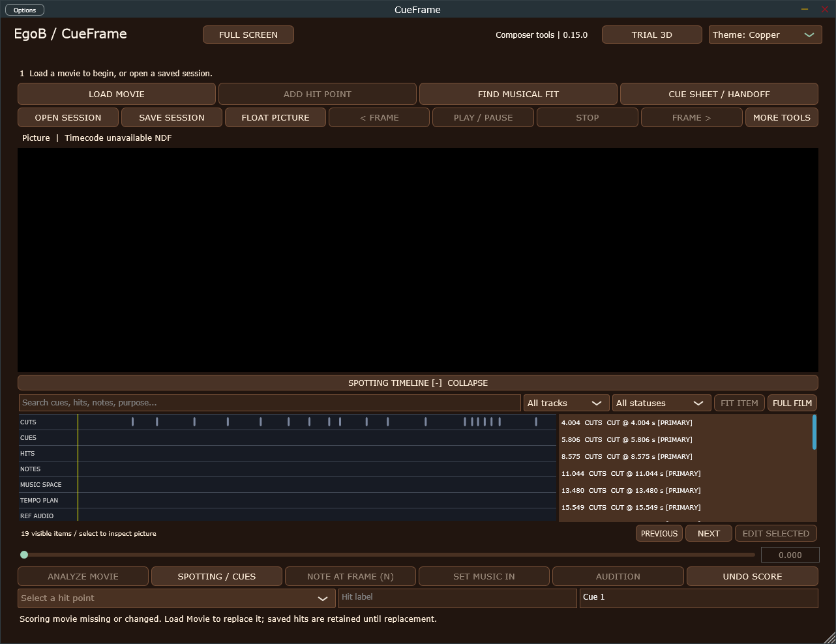Open MORE TOOLS
This screenshot has width=836, height=644.
782,117
